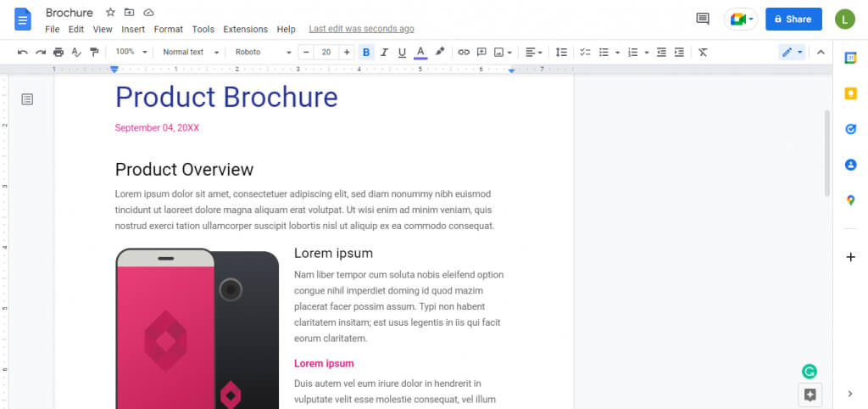Open the zoom level dropdown

[x=131, y=53]
